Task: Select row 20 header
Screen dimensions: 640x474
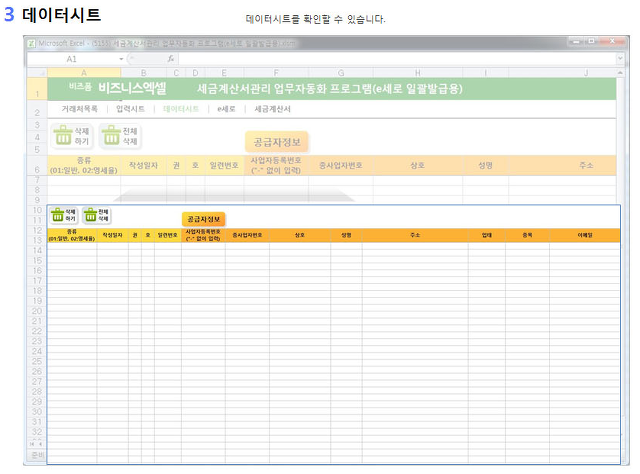Action: [x=37, y=311]
